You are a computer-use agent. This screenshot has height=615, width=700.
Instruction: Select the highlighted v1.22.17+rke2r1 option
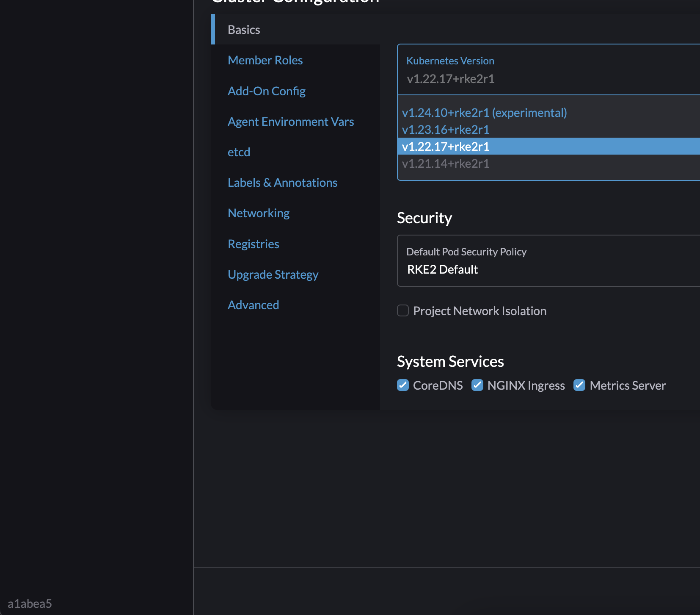tap(446, 146)
